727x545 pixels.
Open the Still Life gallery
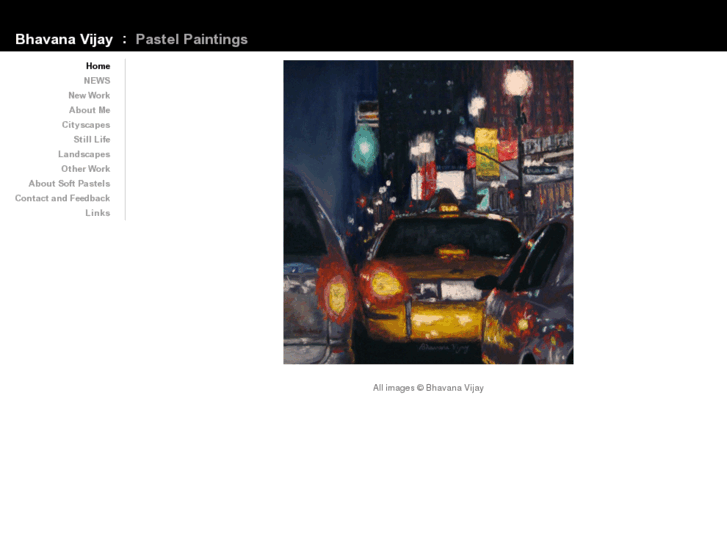92,139
